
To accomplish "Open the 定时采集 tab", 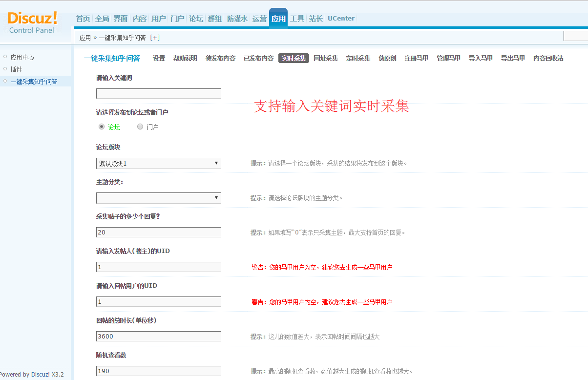I will coord(358,58).
